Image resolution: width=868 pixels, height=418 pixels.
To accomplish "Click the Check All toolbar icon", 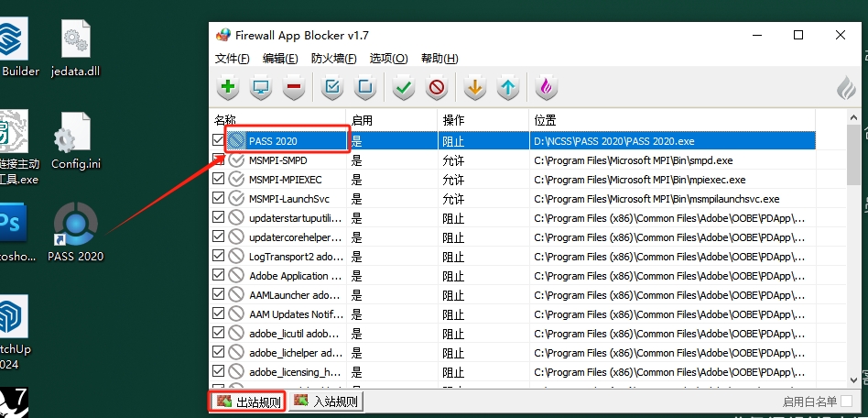I will point(332,87).
